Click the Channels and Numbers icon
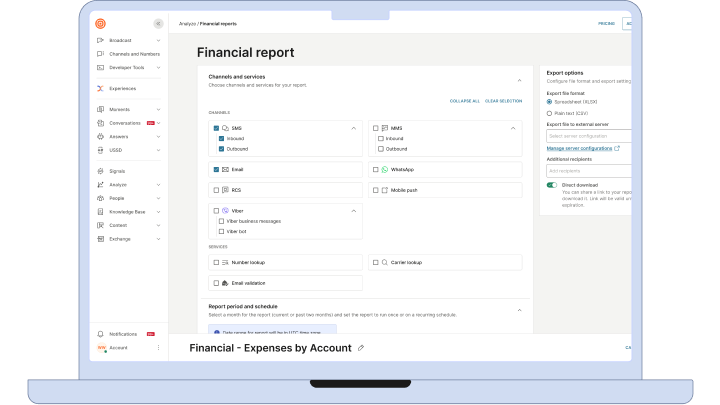Image resolution: width=720 pixels, height=405 pixels. [100, 53]
